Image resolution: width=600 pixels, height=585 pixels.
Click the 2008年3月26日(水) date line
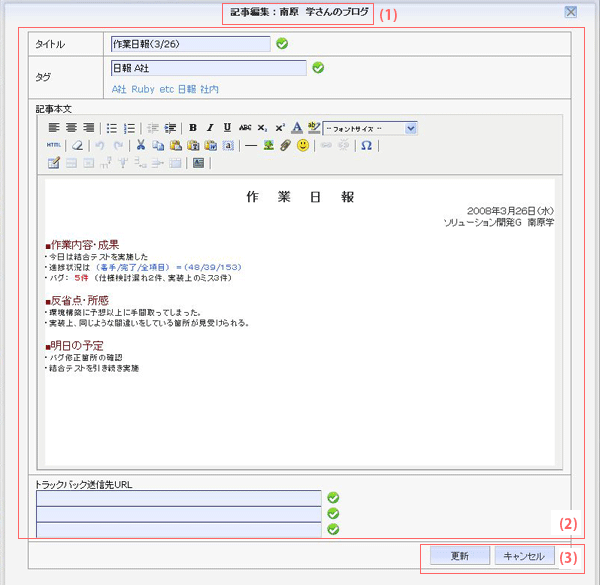click(510, 211)
